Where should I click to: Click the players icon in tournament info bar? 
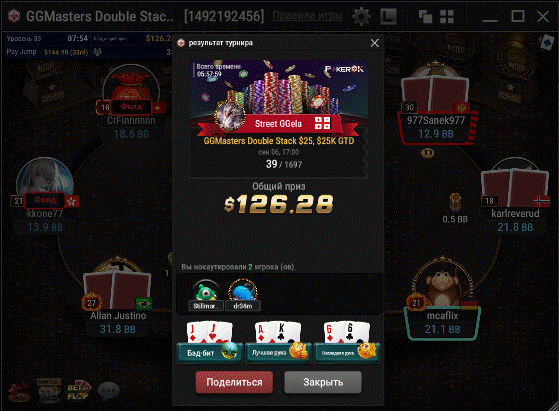[97, 52]
